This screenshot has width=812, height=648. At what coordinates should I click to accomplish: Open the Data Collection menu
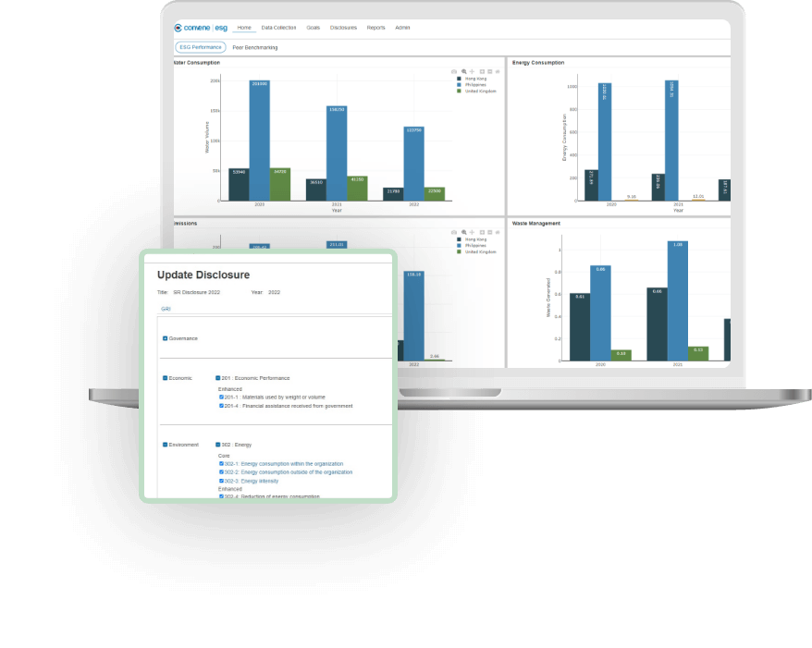(278, 28)
